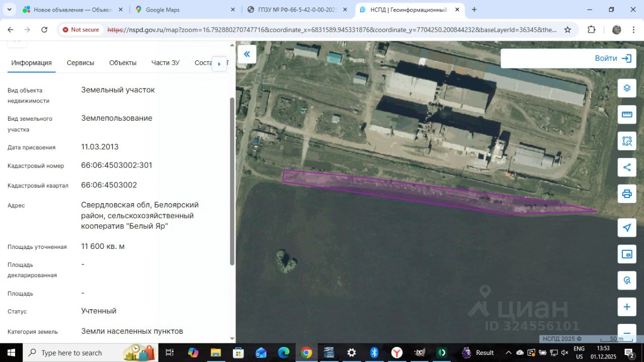
Task: Locate my position with navigation arrow
Action: pos(627,228)
